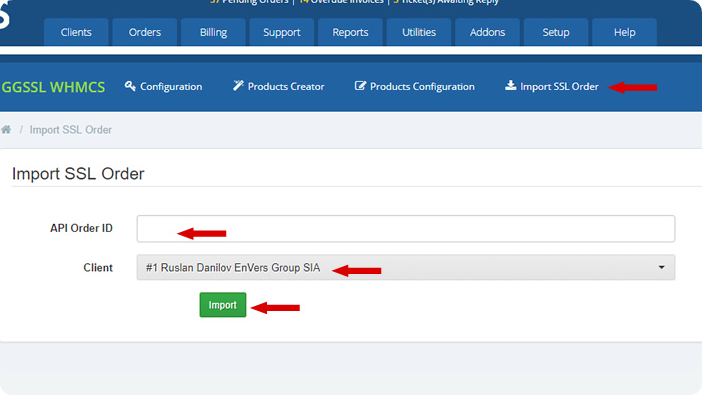Open the Setup menu tab
Screen dimensions: 702x395
pos(556,32)
